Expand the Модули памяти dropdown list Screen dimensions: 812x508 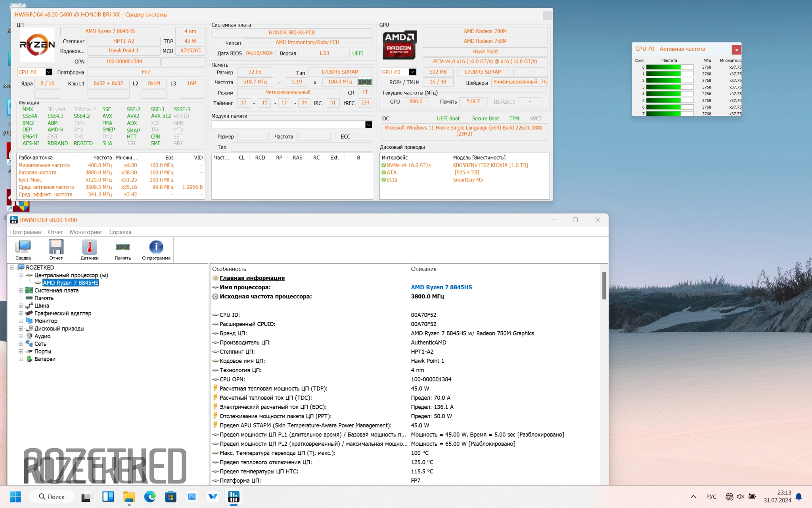point(368,125)
